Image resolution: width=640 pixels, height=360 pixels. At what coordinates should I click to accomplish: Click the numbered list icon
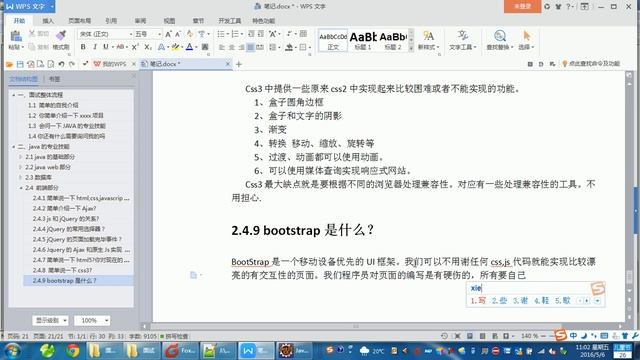tap(235, 34)
